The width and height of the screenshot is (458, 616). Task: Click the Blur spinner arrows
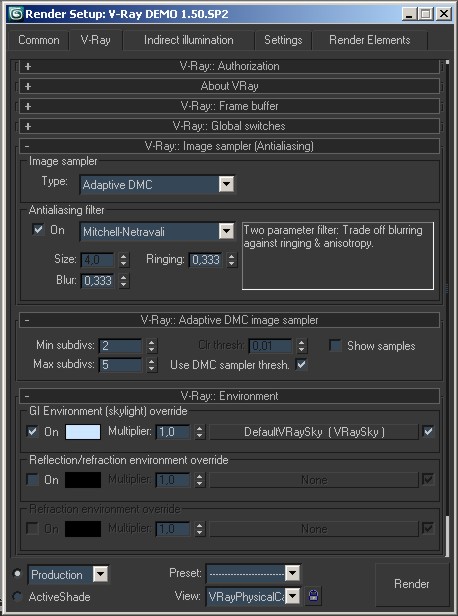(x=124, y=280)
